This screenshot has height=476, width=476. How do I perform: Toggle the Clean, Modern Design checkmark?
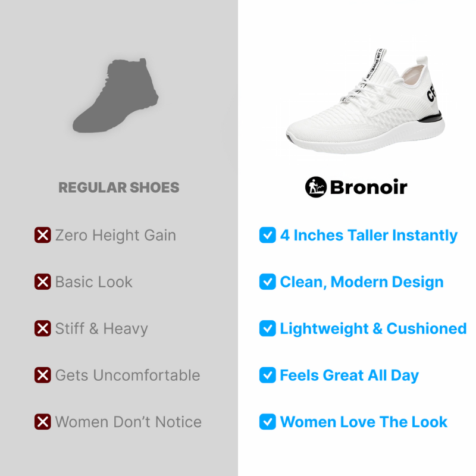pos(267,281)
